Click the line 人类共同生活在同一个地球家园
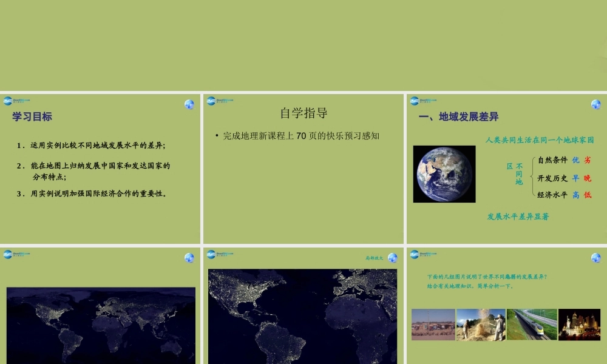 click(540, 140)
